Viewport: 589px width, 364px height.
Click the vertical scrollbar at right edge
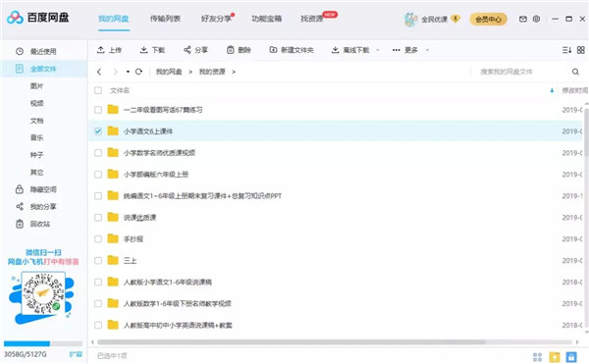click(586, 133)
